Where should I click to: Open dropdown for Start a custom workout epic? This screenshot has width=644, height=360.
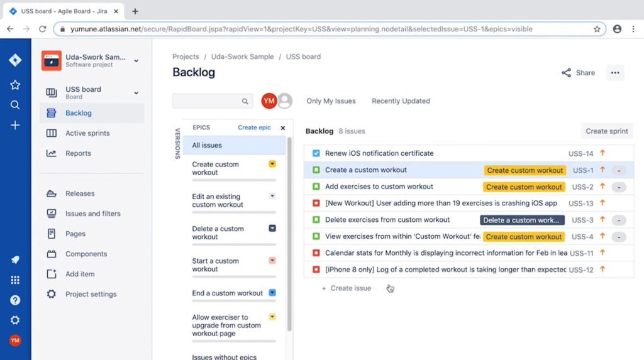[272, 261]
